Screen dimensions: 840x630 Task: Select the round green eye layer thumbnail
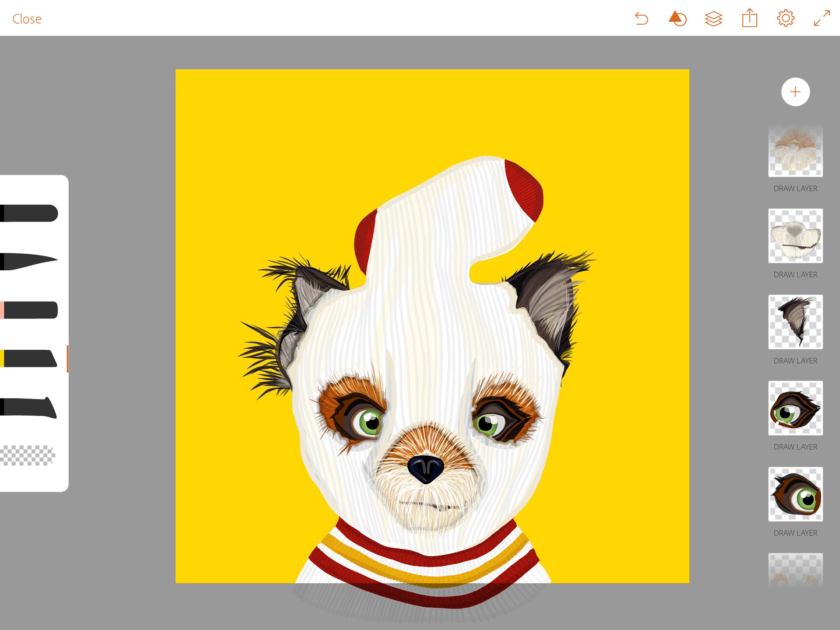[x=795, y=494]
